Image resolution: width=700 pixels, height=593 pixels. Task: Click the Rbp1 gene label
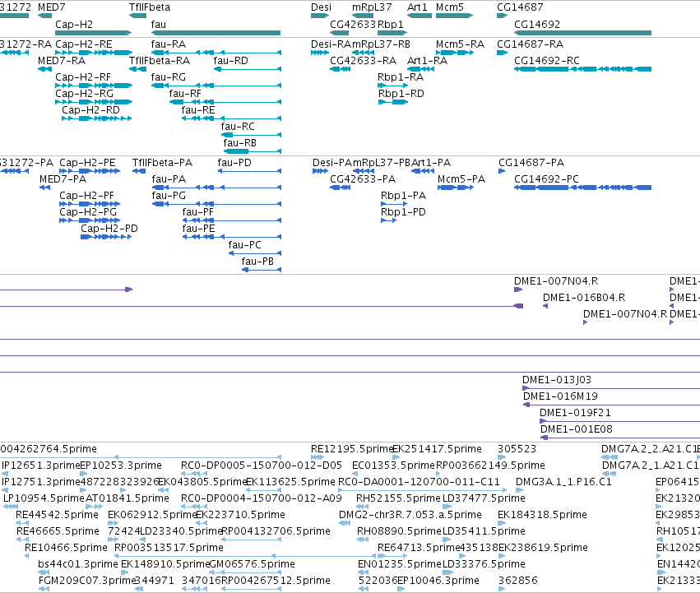(391, 24)
